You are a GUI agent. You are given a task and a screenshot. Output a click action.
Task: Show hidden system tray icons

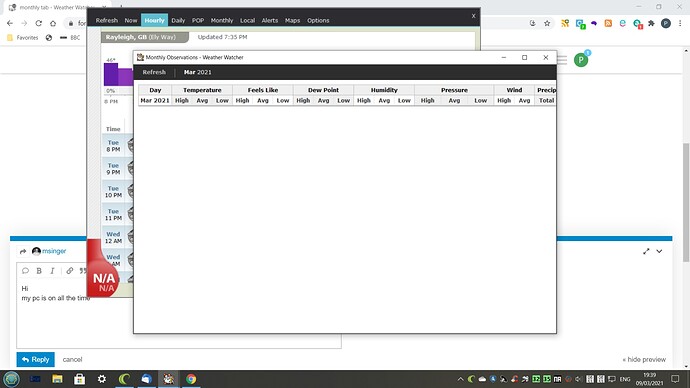[460, 379]
